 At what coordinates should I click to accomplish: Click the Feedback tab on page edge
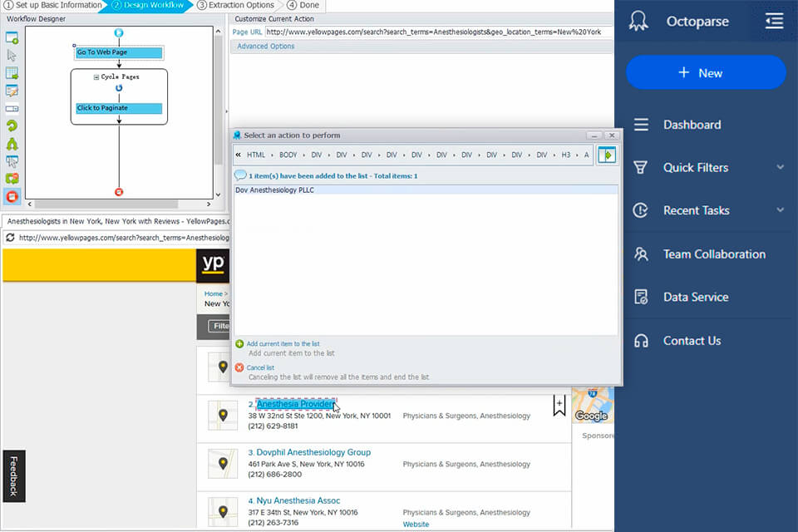(14, 476)
